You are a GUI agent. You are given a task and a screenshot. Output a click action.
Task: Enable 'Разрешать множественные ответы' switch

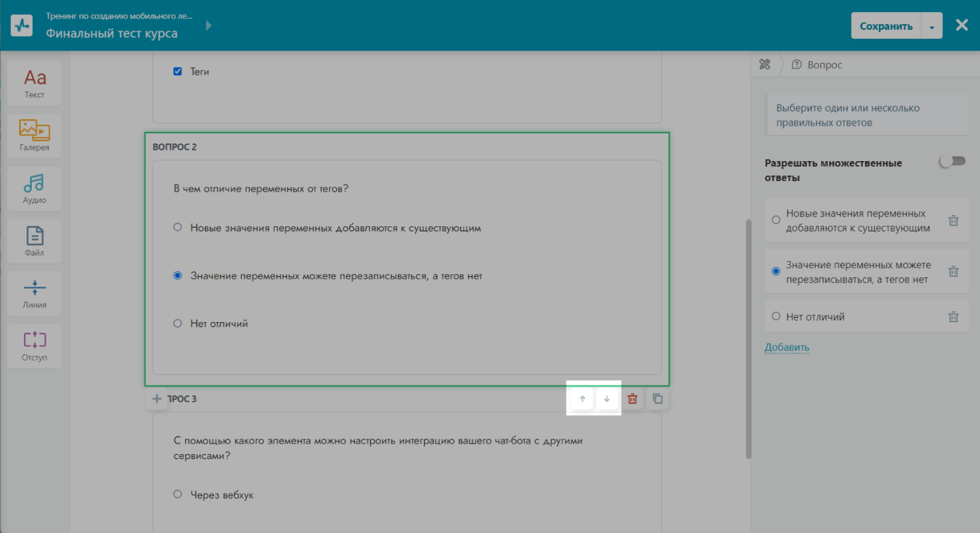[952, 162]
